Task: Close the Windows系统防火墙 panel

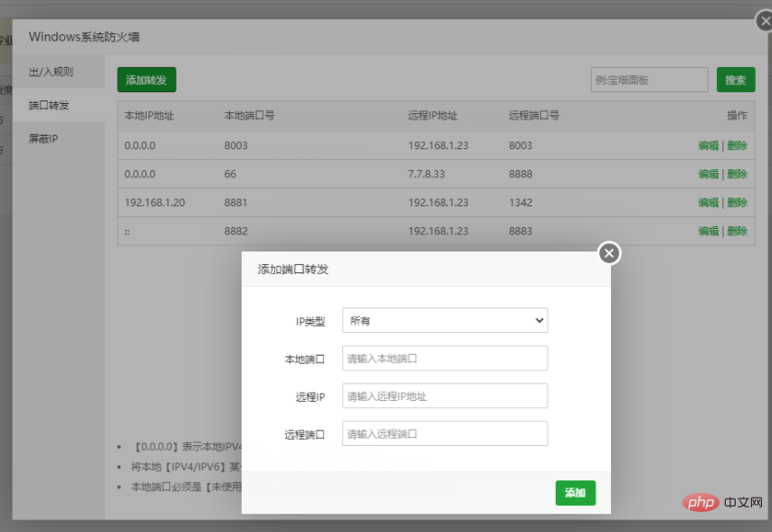Action: pos(765,22)
